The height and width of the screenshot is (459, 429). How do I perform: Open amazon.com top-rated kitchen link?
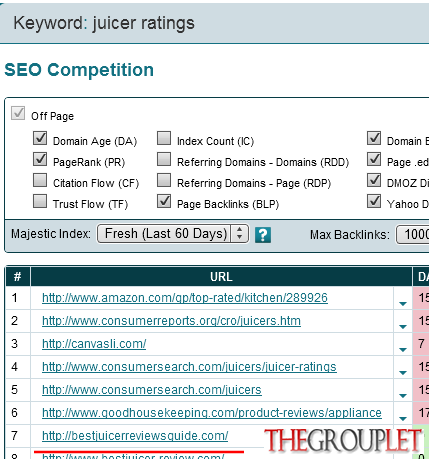pos(185,298)
